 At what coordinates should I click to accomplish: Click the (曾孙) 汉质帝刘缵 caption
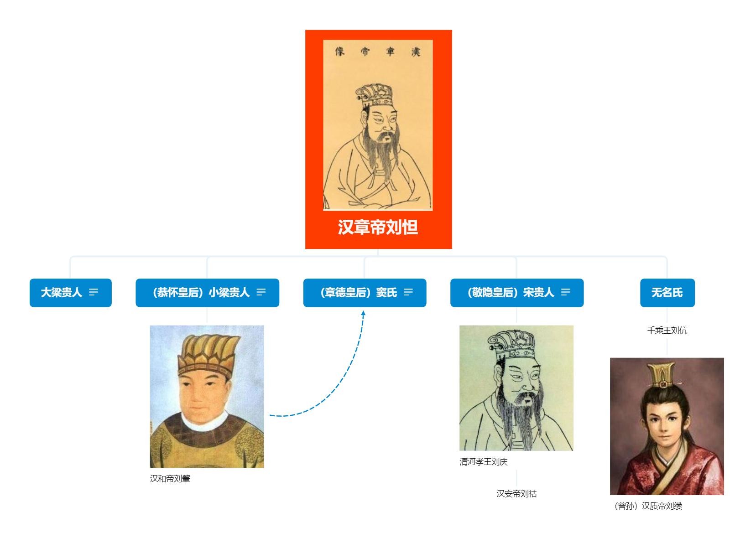coord(647,506)
